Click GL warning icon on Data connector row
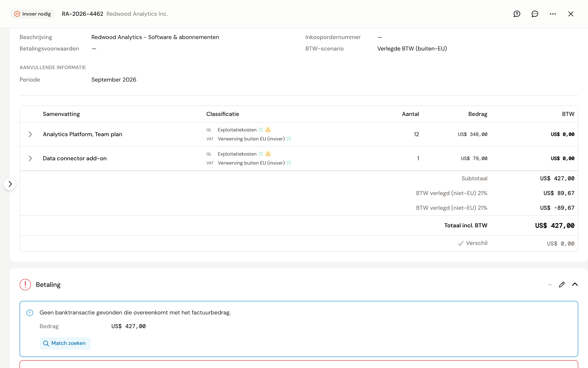This screenshot has width=588, height=368. 268,154
